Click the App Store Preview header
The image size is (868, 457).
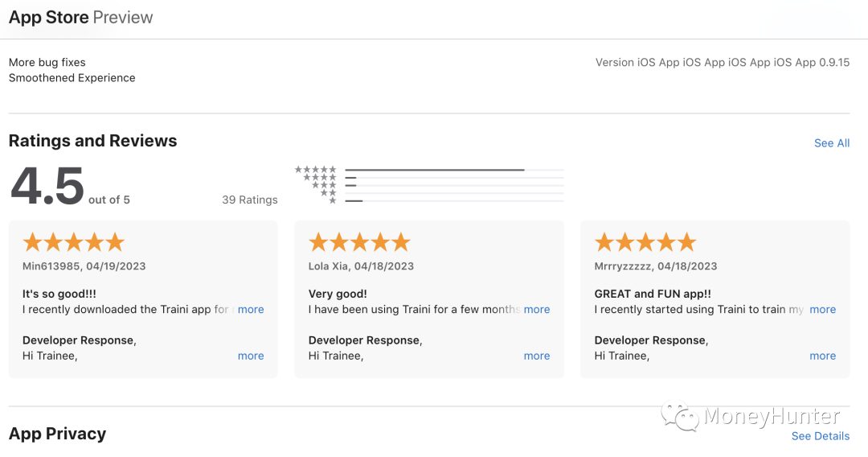click(81, 17)
